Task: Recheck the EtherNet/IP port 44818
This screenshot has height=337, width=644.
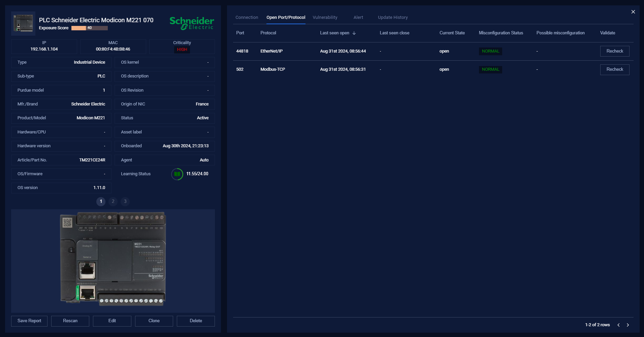Action: 614,51
